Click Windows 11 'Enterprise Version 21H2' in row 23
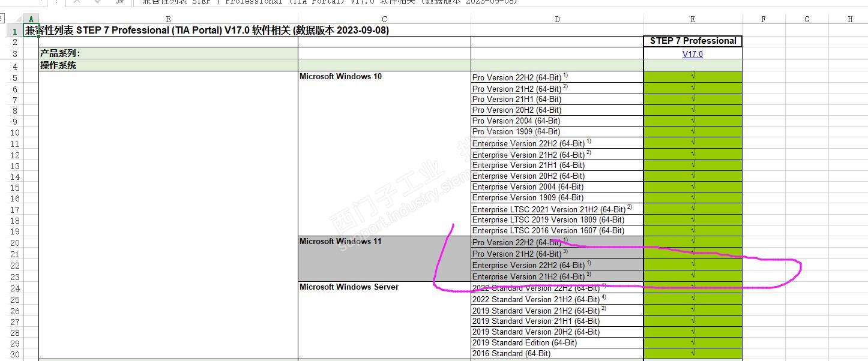868x361 pixels. (x=557, y=276)
